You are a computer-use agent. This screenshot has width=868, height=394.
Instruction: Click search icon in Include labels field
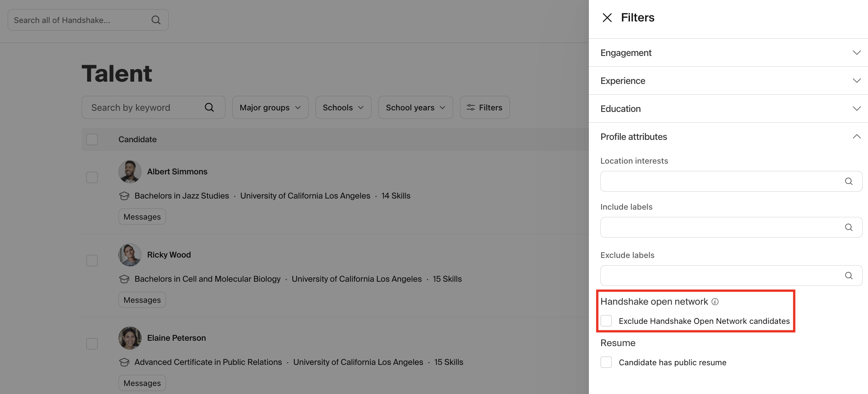848,227
